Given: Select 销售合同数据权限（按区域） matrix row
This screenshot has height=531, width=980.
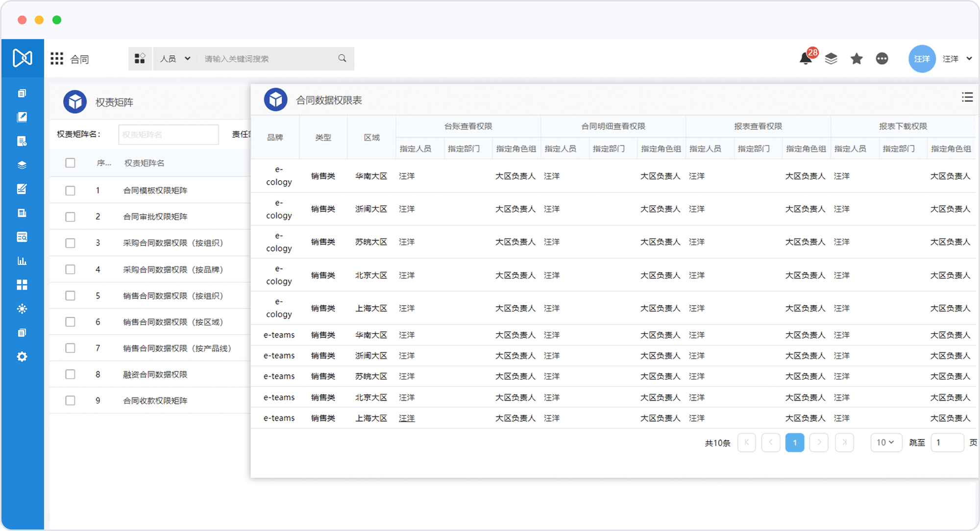Looking at the screenshot, I should (x=173, y=322).
